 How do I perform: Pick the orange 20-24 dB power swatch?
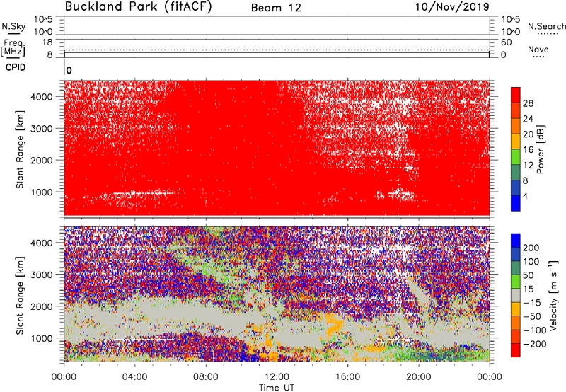click(x=516, y=126)
